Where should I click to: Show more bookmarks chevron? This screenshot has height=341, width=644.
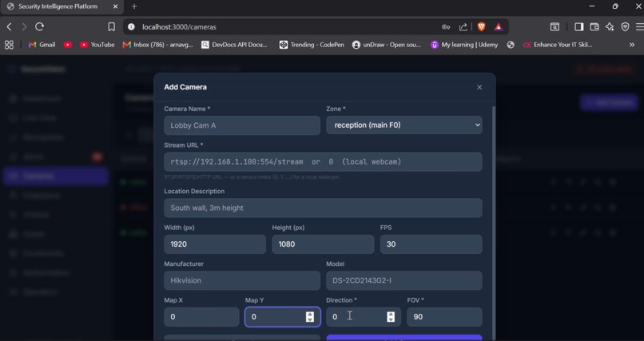(632, 45)
